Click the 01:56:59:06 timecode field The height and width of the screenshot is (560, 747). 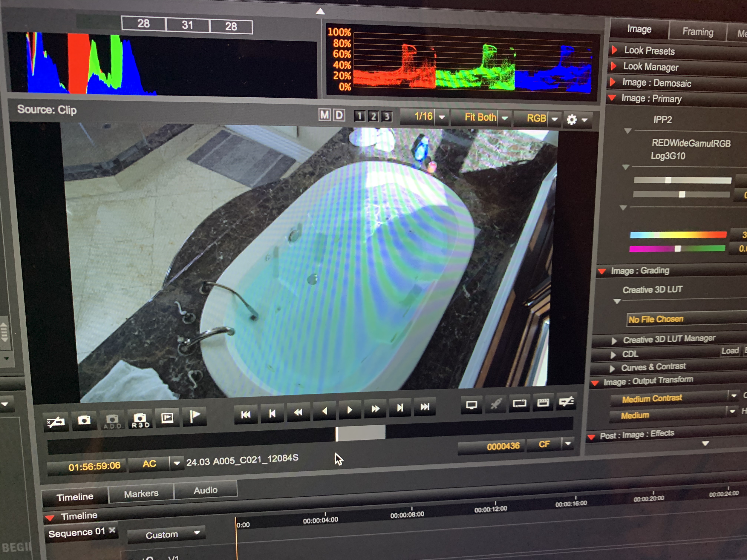coord(87,467)
